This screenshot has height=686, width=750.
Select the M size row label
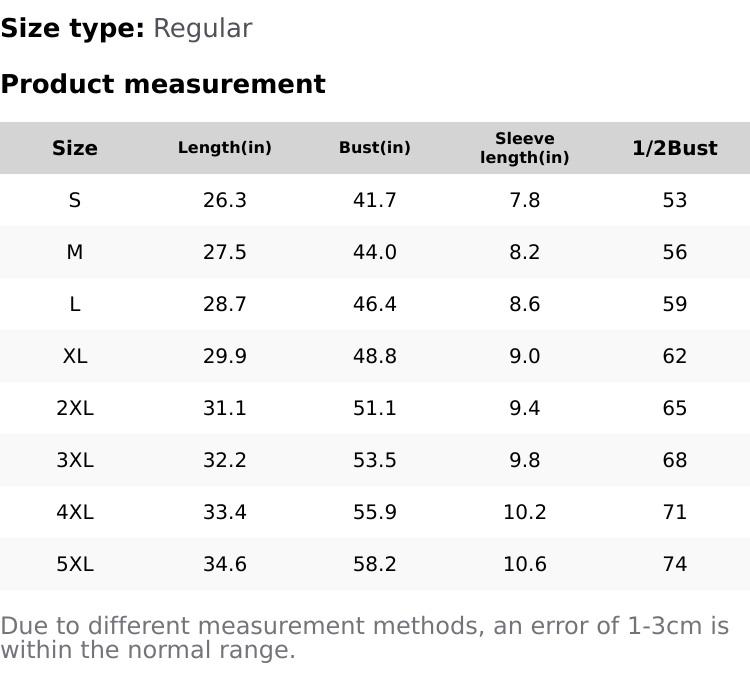[75, 252]
